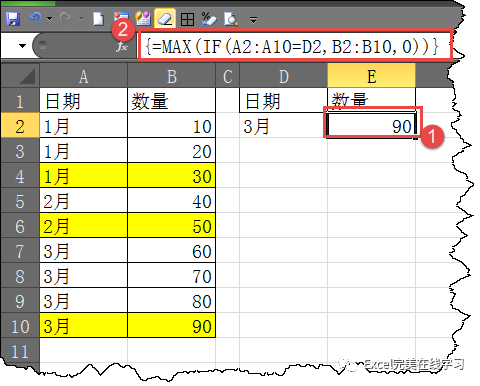Screen dimensions: 480x386
Task: Click the Save floppy disk icon
Action: (13, 19)
